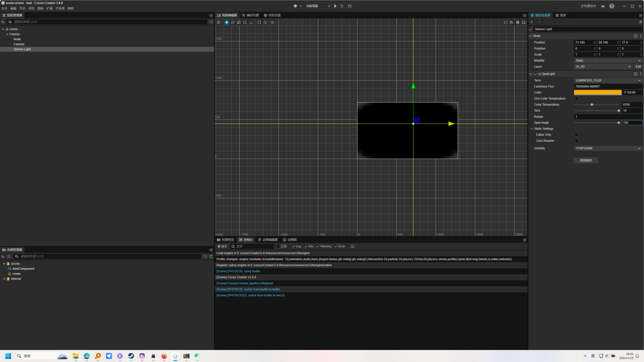
Task: Expand the internal assets folder
Action: coord(4,279)
